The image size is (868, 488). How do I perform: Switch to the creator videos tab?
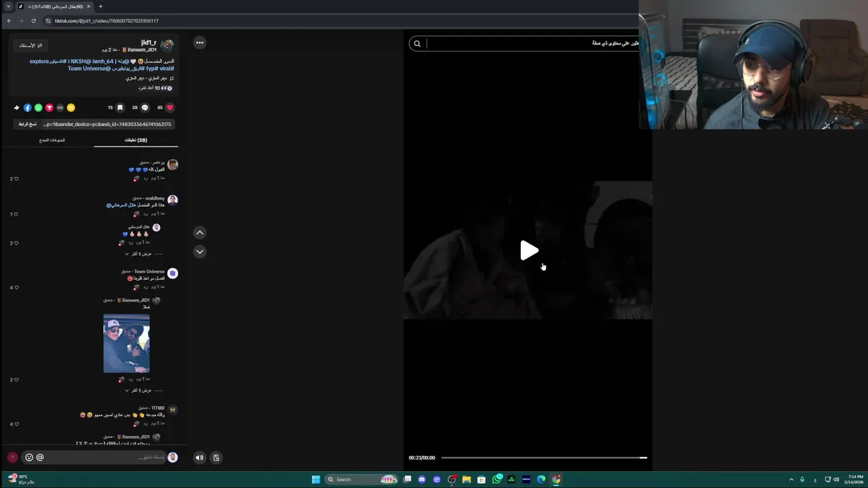tap(52, 140)
